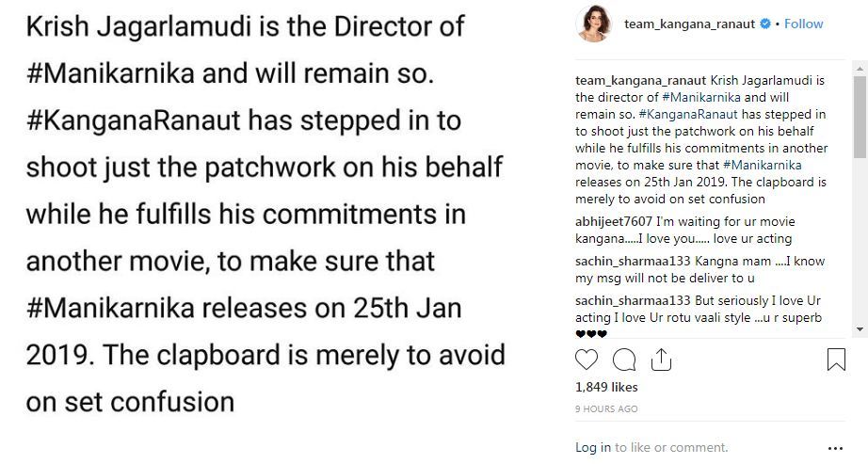The width and height of the screenshot is (868, 464).
Task: Share the post using the share icon
Action: (x=661, y=360)
